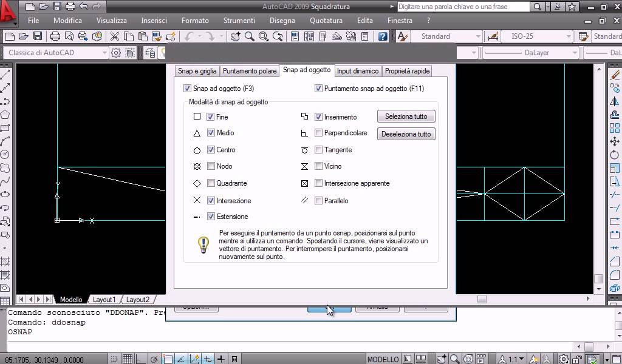
Task: Select the Move tool in Modify toolbar
Action: coord(615,141)
